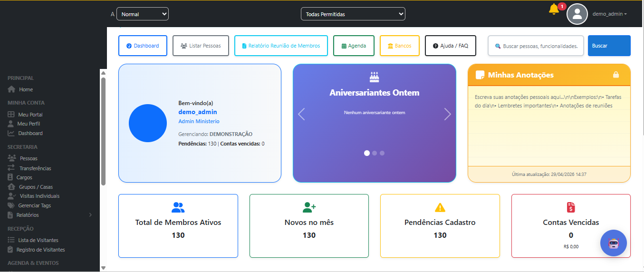This screenshot has height=272, width=644.
Task: Click the Novos no mês user-plus icon
Action: (x=309, y=207)
